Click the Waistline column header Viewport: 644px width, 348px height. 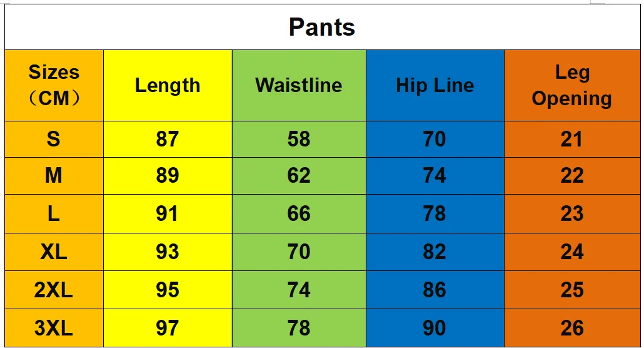[x=299, y=86]
